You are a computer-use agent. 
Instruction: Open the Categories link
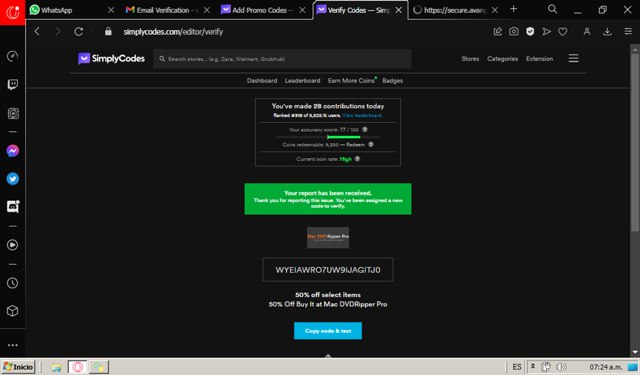502,59
